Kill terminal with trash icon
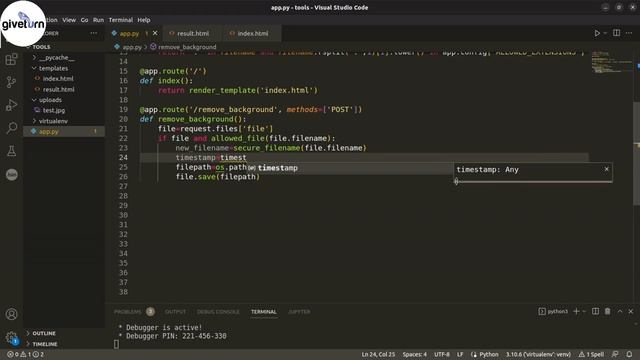The width and height of the screenshot is (640, 360). coord(607,311)
